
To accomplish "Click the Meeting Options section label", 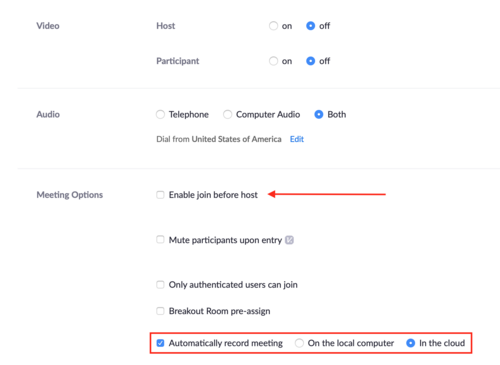I will coord(70,195).
